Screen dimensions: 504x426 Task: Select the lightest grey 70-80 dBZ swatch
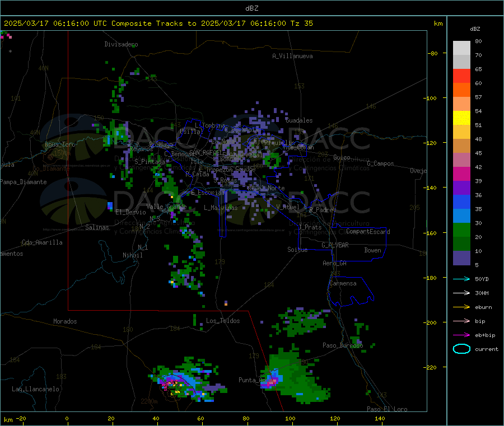coord(461,48)
